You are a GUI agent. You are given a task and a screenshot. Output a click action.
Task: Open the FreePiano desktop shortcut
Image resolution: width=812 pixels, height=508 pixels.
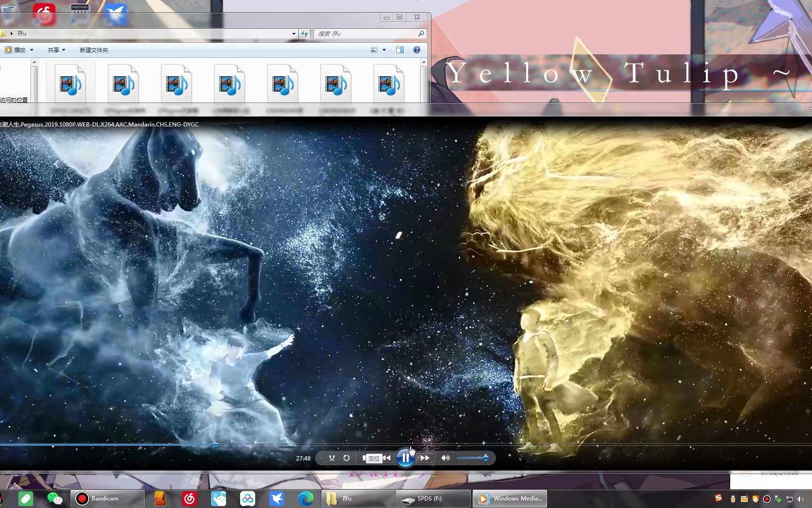[80, 14]
